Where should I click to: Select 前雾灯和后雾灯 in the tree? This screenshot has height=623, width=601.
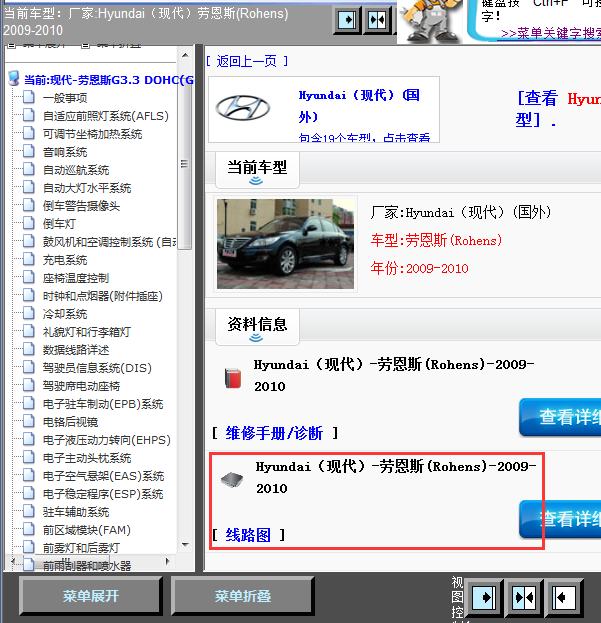tap(81, 548)
